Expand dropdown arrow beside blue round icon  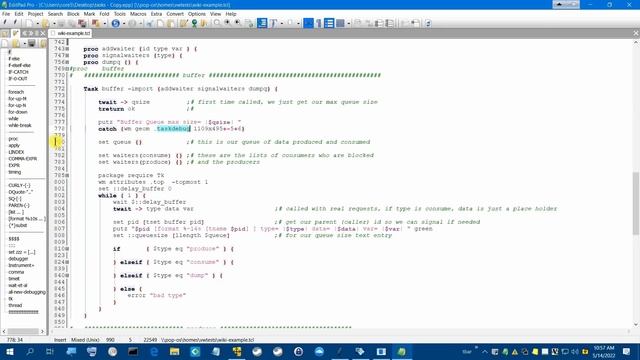[124, 23]
